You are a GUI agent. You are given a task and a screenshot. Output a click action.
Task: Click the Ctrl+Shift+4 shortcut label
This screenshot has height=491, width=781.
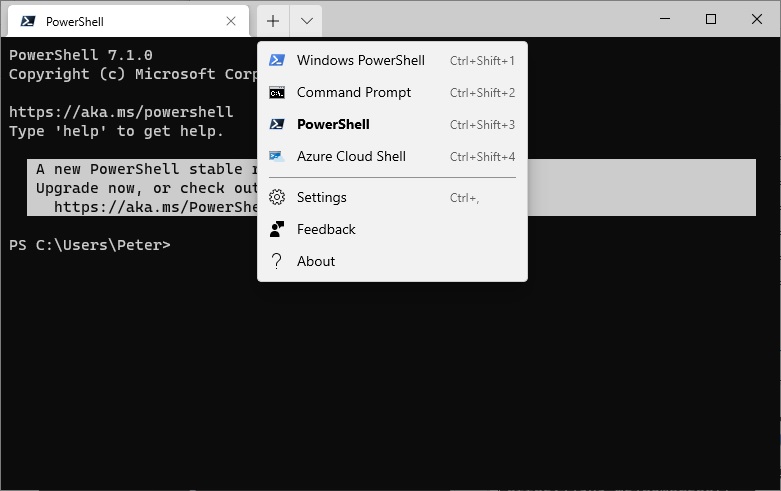[482, 157]
